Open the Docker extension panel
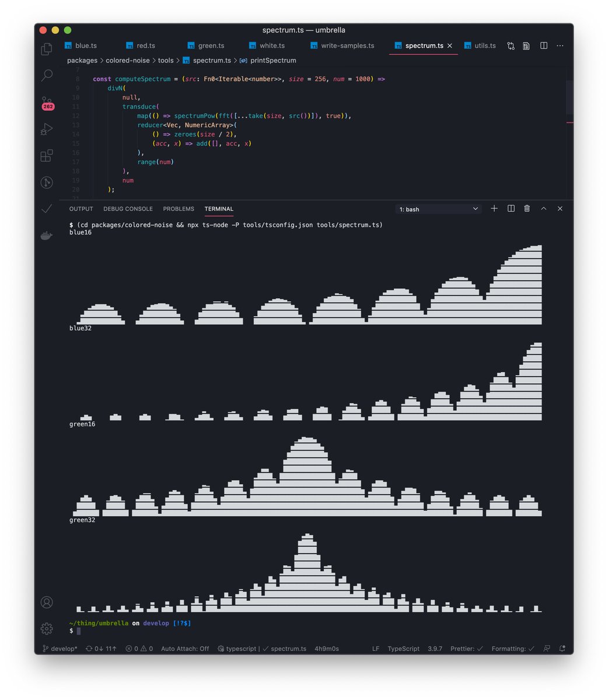 point(46,236)
